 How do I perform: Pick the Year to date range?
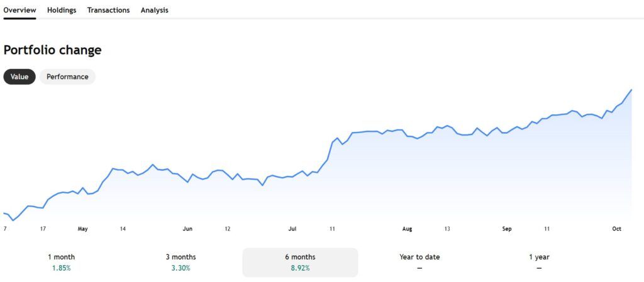(419, 262)
